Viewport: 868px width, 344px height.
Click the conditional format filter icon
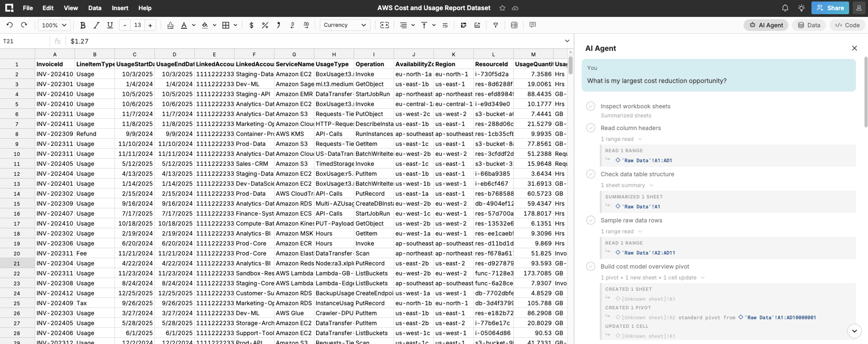click(495, 25)
